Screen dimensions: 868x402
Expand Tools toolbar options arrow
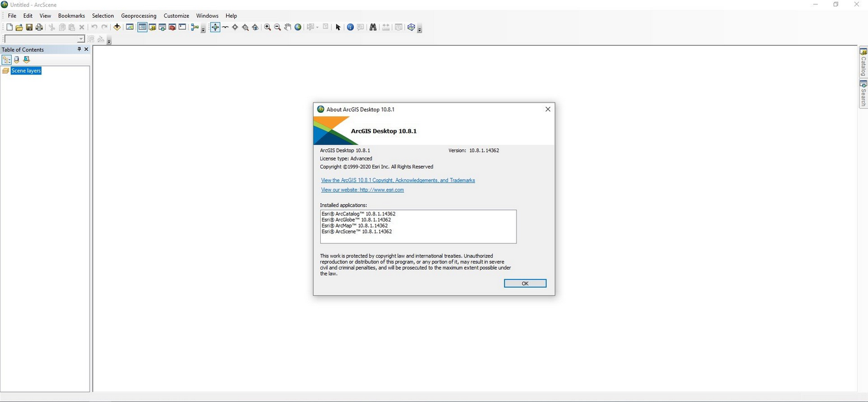pyautogui.click(x=420, y=29)
